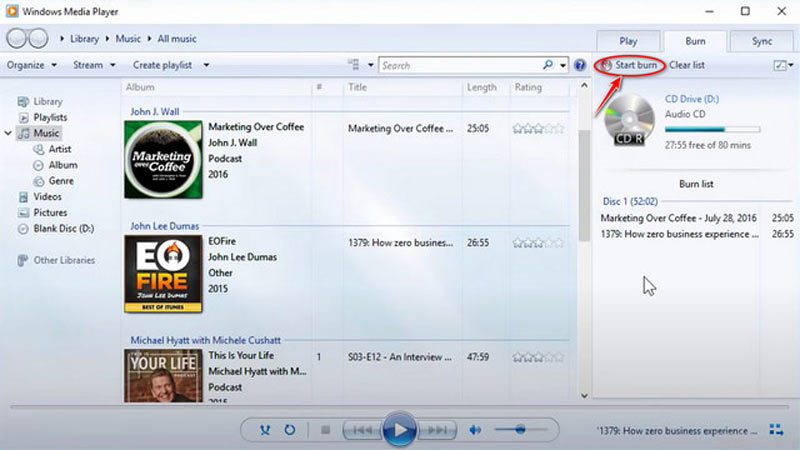Switch to the Sync tab
This screenshot has height=450, width=800.
[762, 41]
